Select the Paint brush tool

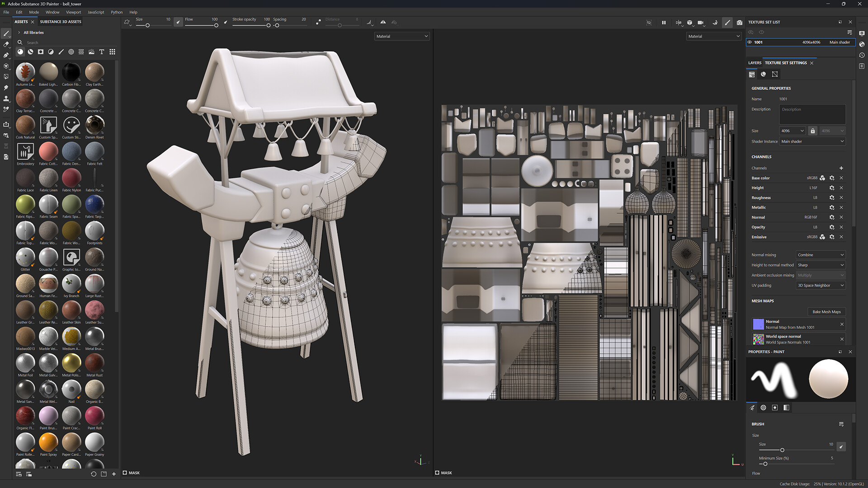[x=6, y=34]
